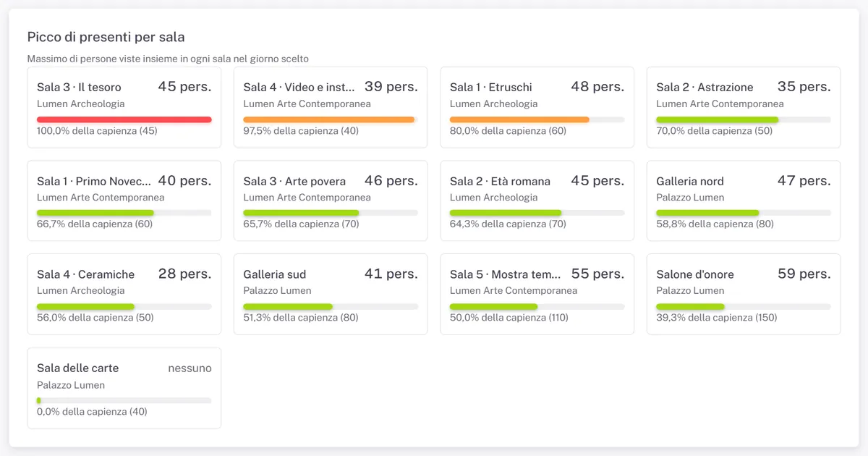Select the Sala 2 · Astrazione card

(744, 108)
